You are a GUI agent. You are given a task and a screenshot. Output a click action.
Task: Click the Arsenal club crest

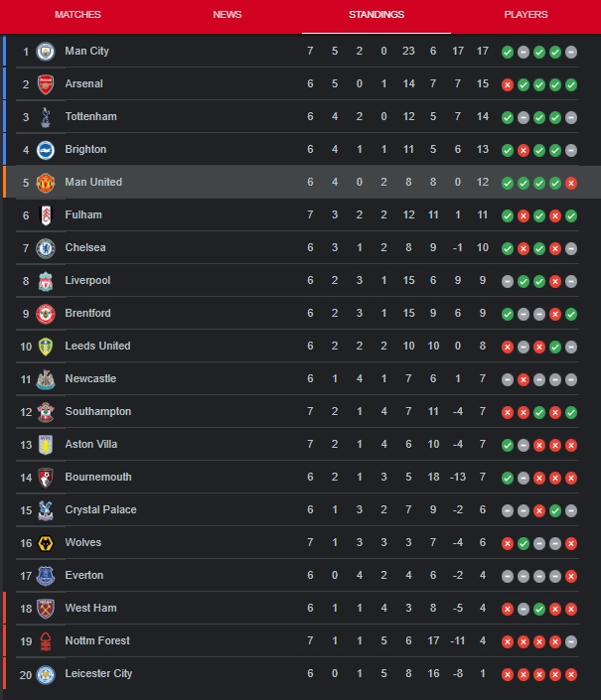coord(46,84)
